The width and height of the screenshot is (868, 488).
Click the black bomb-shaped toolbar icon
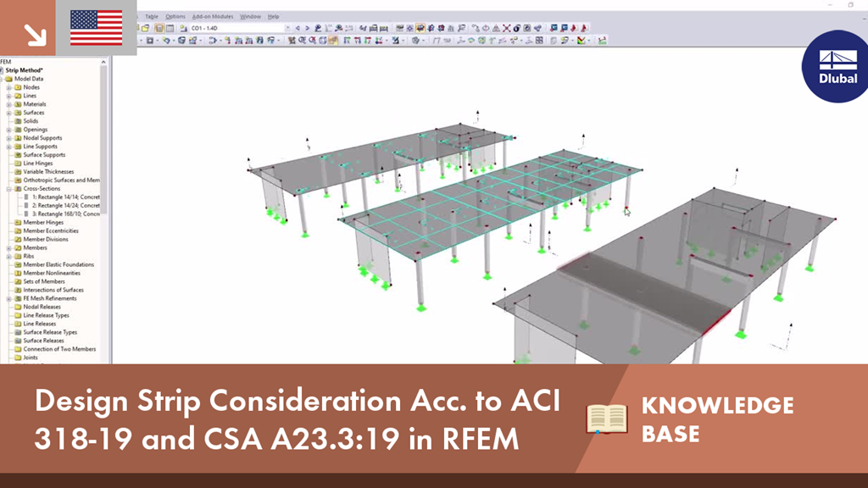(x=516, y=28)
